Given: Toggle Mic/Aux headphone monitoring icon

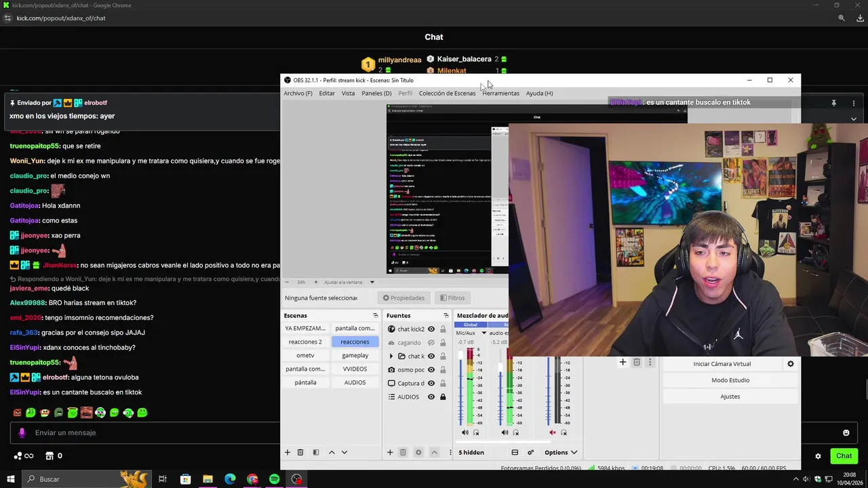Looking at the screenshot, I should tap(476, 432).
